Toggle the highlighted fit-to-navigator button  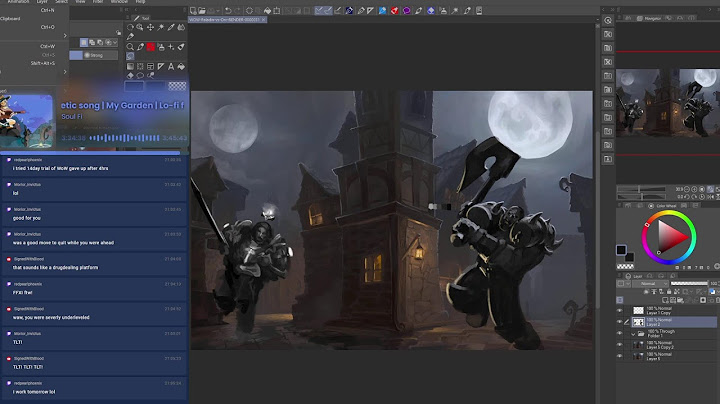point(710,189)
